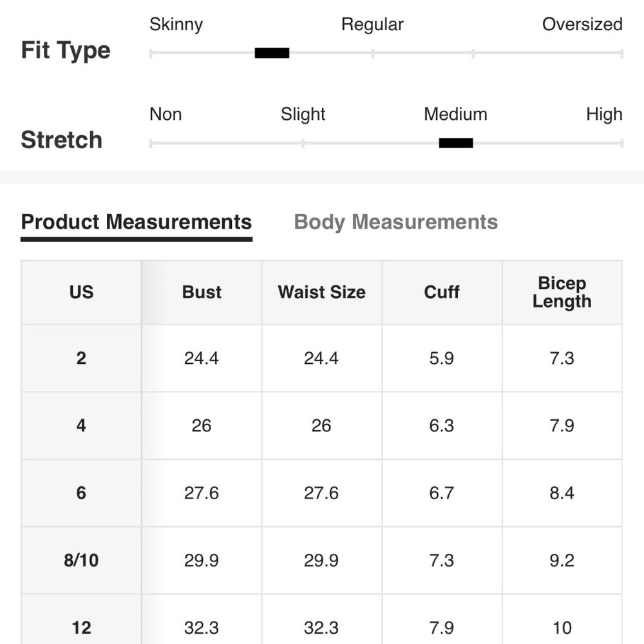Click the Stretch slider Medium marker

(456, 143)
